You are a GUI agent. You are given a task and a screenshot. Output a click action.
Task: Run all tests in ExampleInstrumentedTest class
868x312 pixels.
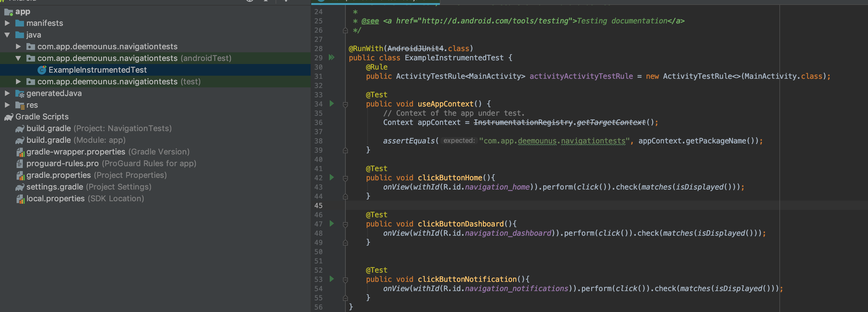coord(332,58)
